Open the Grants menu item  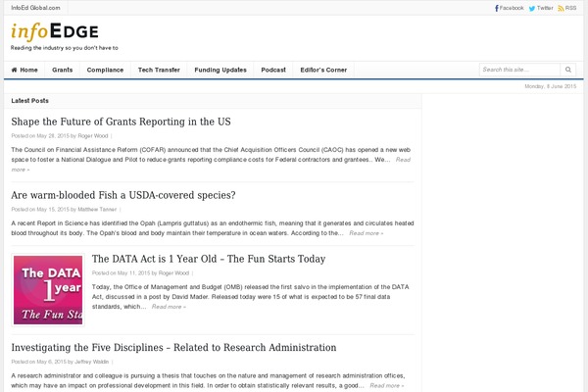(63, 70)
